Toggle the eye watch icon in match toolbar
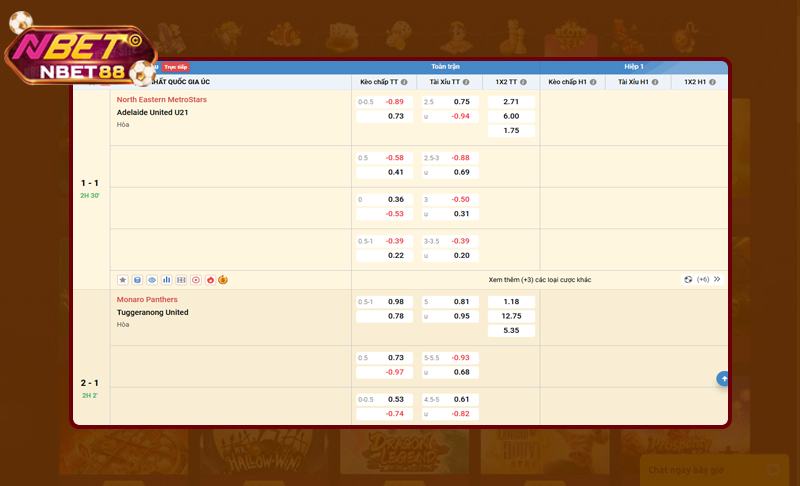Image resolution: width=800 pixels, height=486 pixels. click(x=152, y=280)
